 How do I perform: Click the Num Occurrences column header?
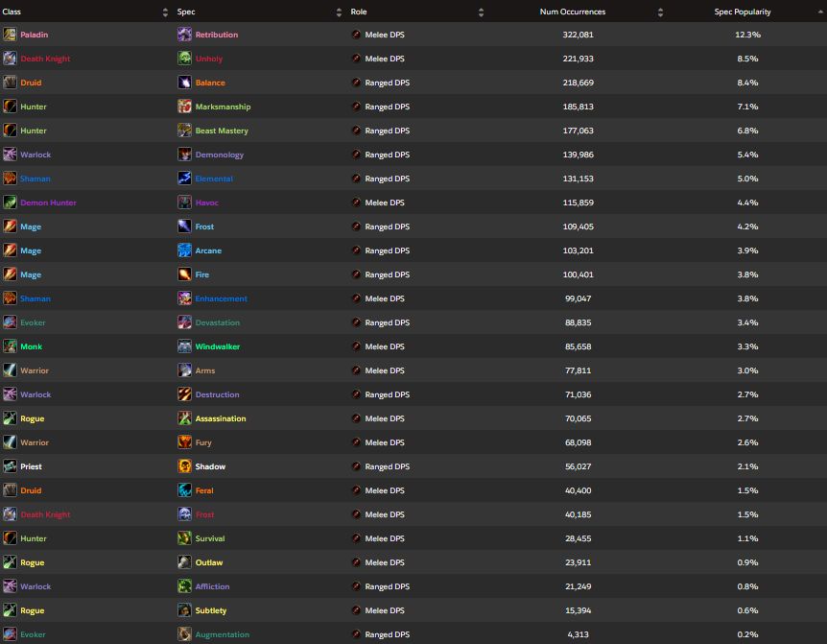click(572, 12)
